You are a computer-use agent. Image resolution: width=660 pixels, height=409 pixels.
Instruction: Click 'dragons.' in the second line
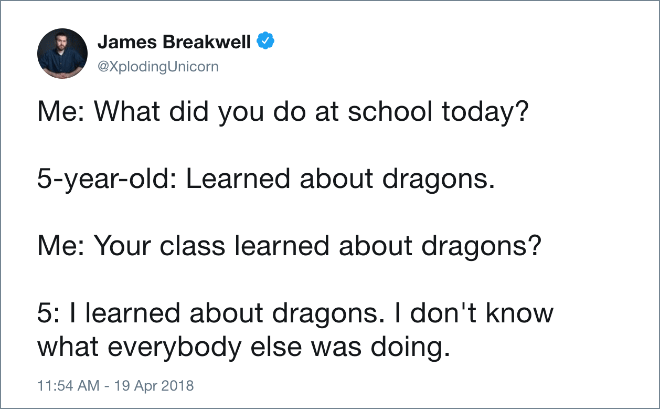click(x=438, y=180)
